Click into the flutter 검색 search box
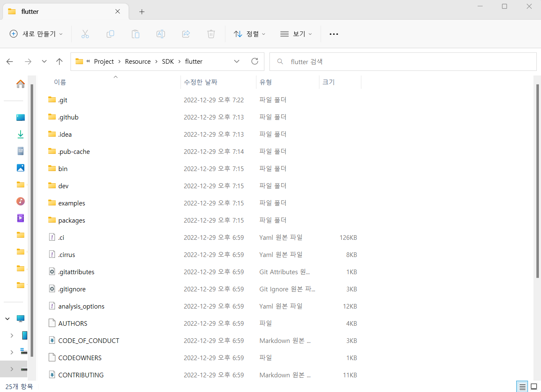 coord(403,62)
